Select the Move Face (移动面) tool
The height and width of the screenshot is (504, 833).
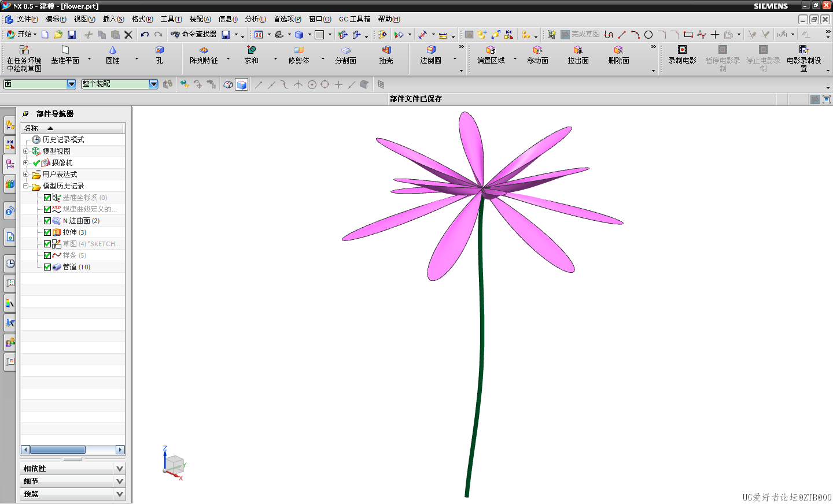538,55
